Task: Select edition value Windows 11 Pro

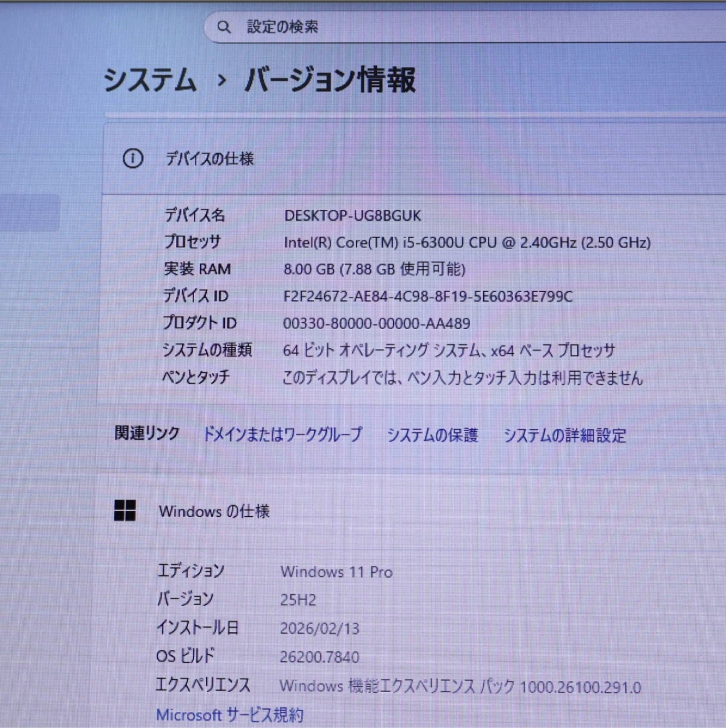Action: [337, 572]
